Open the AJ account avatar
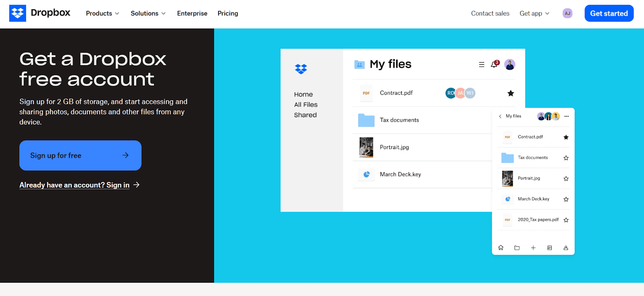This screenshot has height=296, width=644. [568, 13]
